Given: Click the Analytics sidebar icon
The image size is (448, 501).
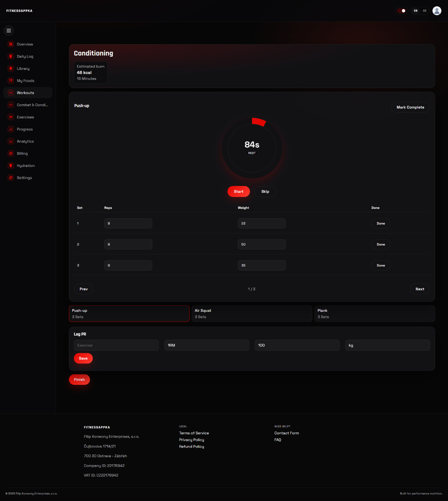Looking at the screenshot, I should (x=11, y=141).
